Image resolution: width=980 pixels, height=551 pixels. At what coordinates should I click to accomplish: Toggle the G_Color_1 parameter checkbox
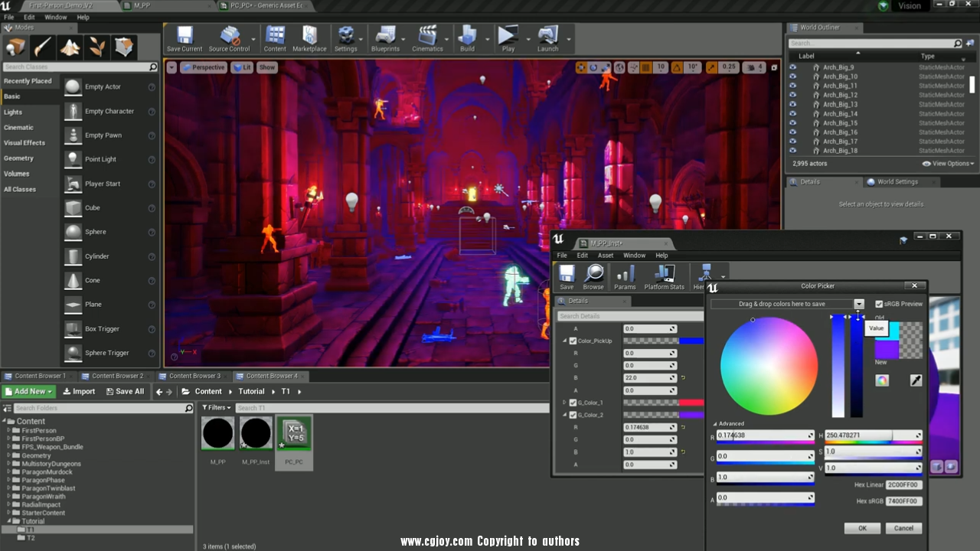click(573, 403)
